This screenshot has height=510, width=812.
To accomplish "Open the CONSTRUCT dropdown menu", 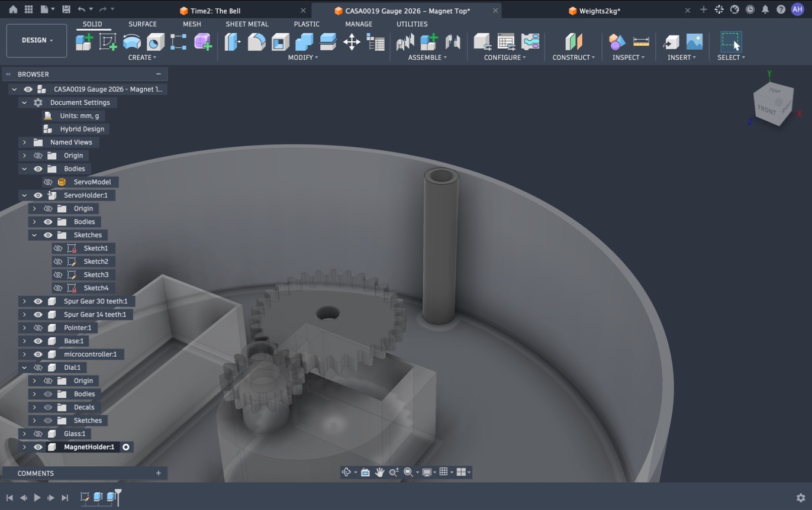I will 573,57.
